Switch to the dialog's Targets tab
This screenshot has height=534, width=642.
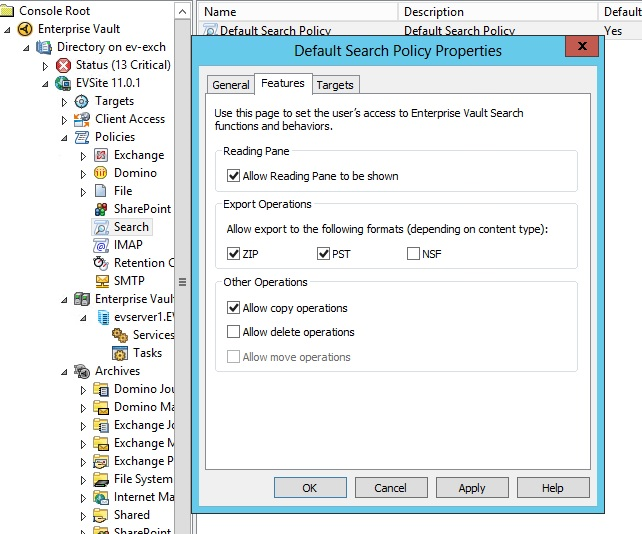(335, 85)
